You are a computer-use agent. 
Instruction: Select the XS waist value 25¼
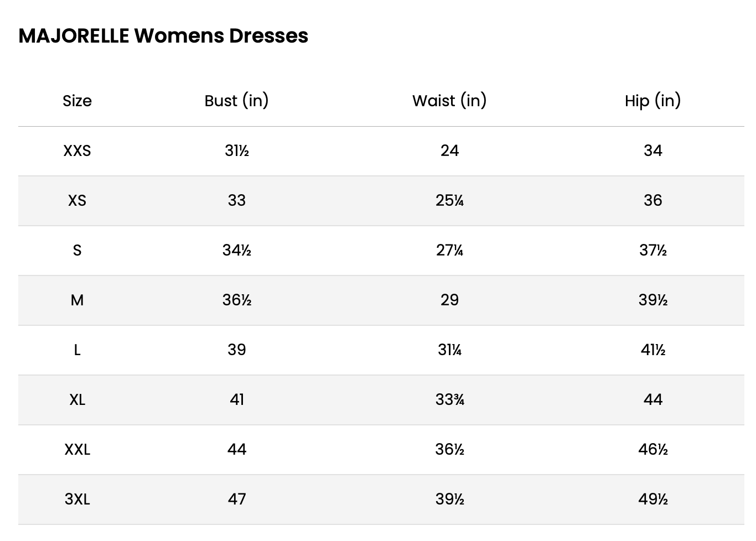click(449, 200)
